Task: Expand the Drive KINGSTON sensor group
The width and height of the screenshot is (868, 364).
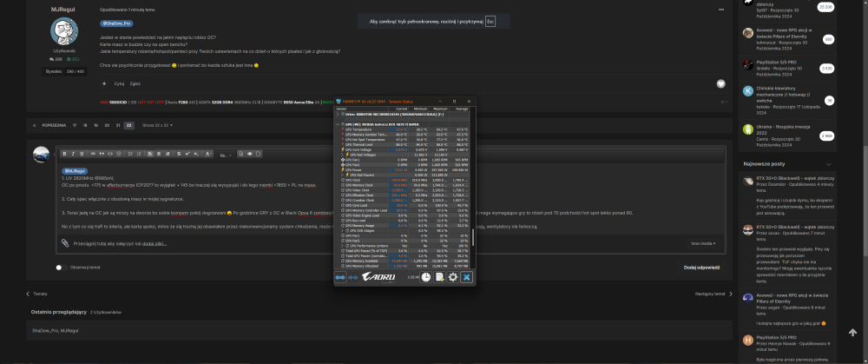Action: click(x=338, y=114)
